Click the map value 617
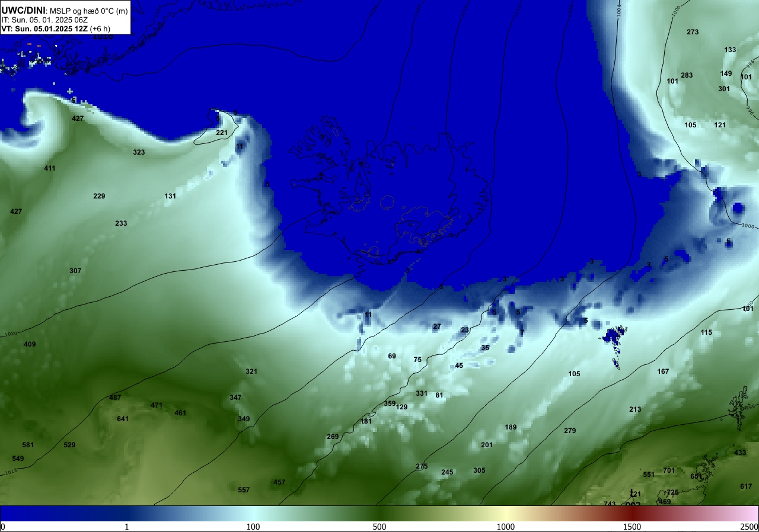Viewport: 759px width, 532px height. (746, 486)
